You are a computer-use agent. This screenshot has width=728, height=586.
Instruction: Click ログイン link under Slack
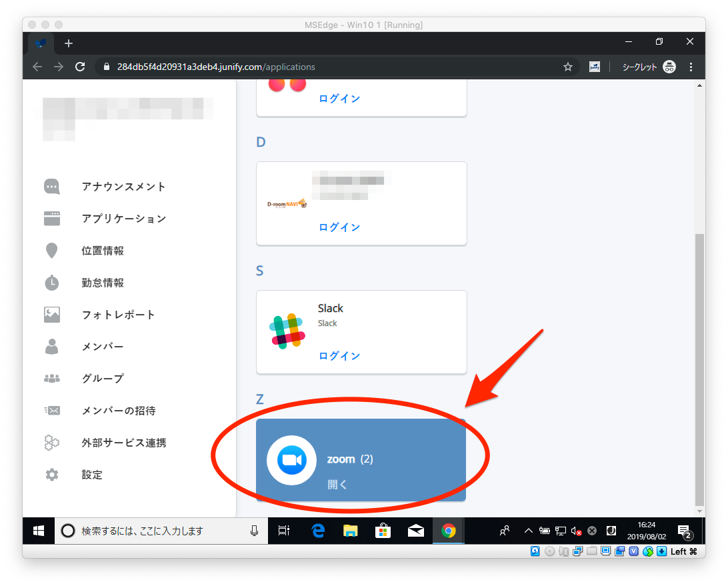pyautogui.click(x=339, y=356)
